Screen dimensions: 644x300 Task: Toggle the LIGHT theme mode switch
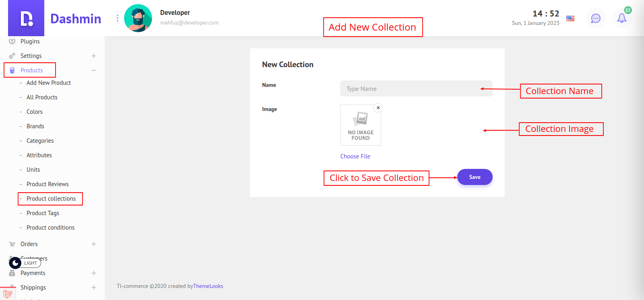[16, 263]
